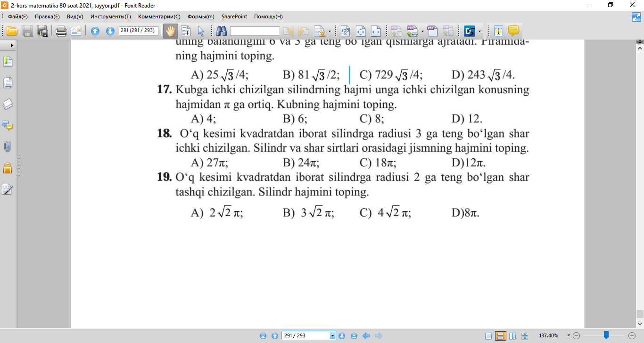Open the DocuSign dropdown arrow
Viewport: 644px width, 343px height.
pyautogui.click(x=480, y=31)
